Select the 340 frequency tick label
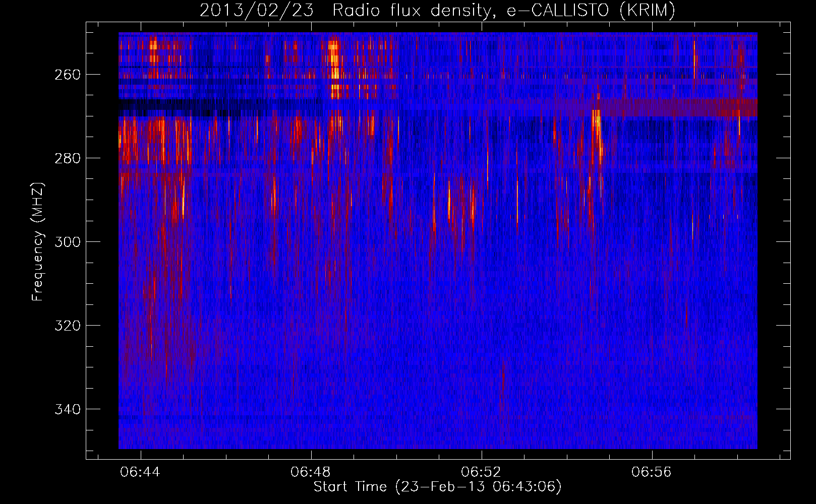The image size is (816, 504). click(x=67, y=409)
